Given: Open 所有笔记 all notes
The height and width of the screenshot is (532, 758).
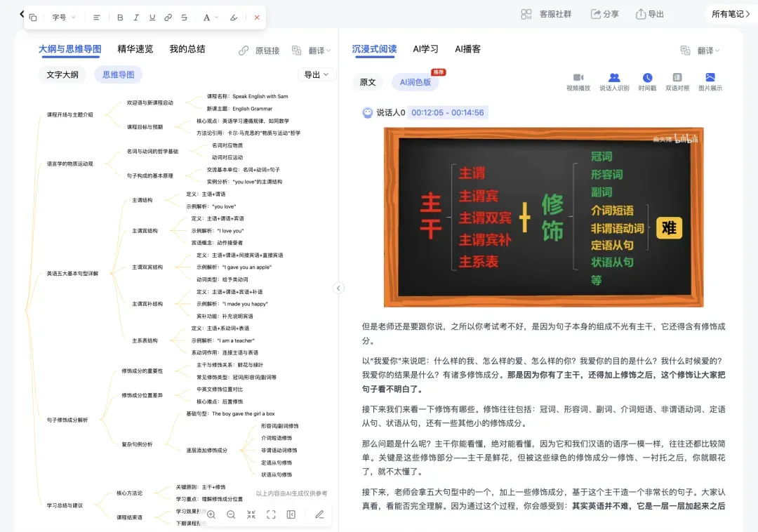Looking at the screenshot, I should click(x=731, y=14).
